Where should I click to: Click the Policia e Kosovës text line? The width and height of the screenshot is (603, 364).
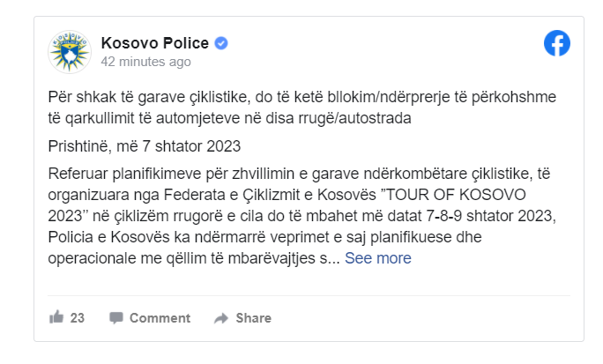[x=264, y=237]
